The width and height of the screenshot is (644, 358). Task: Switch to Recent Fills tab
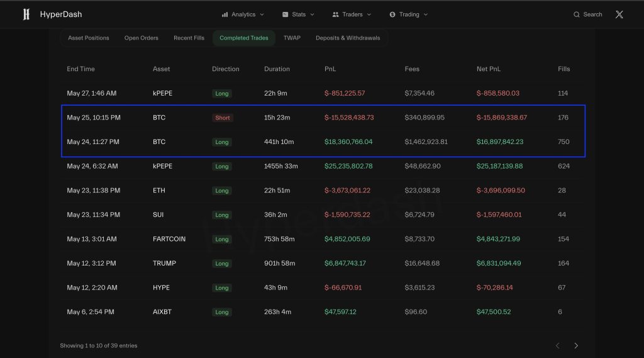click(x=189, y=38)
